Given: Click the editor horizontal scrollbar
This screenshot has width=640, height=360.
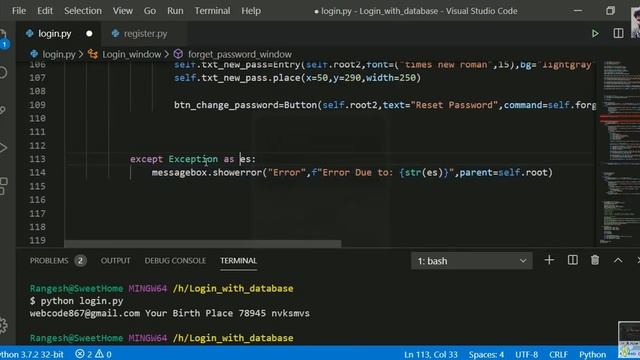Looking at the screenshot, I should (x=202, y=244).
